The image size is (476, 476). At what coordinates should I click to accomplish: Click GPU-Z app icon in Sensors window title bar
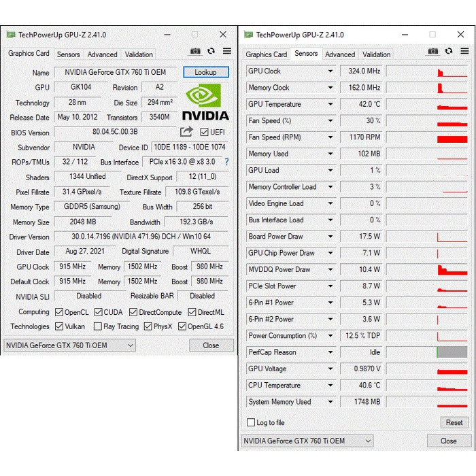click(248, 35)
